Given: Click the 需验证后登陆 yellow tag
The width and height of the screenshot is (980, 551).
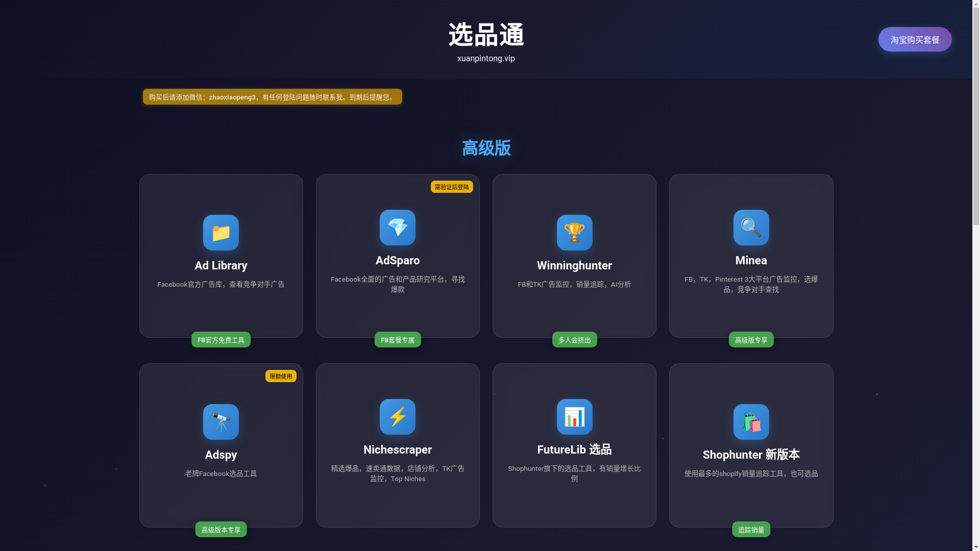Looking at the screenshot, I should coord(452,187).
